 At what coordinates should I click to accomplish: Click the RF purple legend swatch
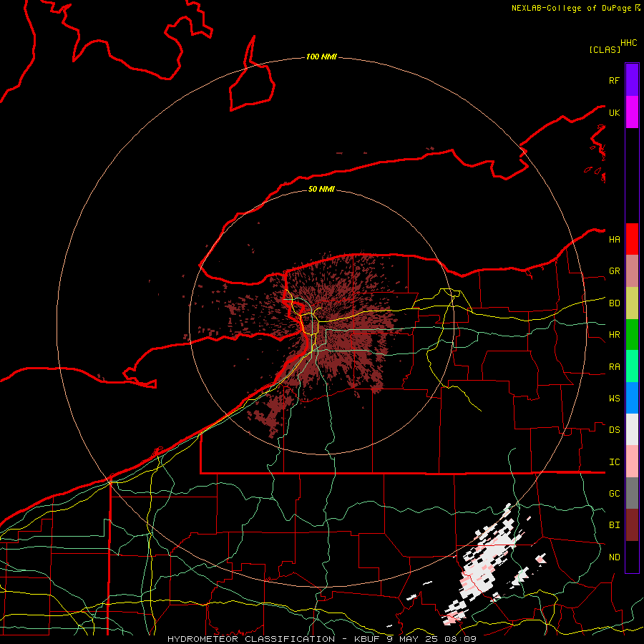(632, 79)
